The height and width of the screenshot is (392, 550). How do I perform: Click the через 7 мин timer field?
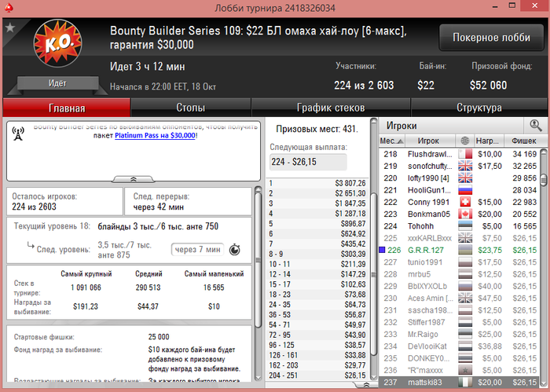click(x=197, y=250)
